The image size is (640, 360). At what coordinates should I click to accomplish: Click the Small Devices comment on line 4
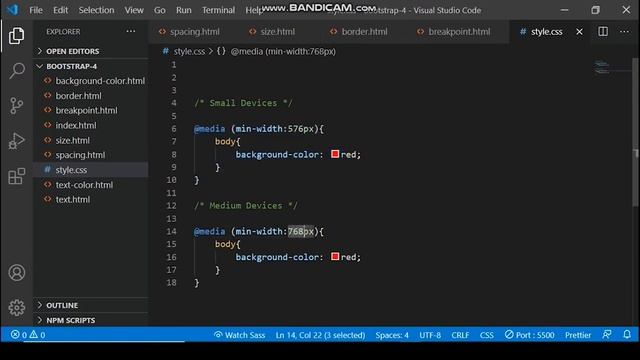243,103
